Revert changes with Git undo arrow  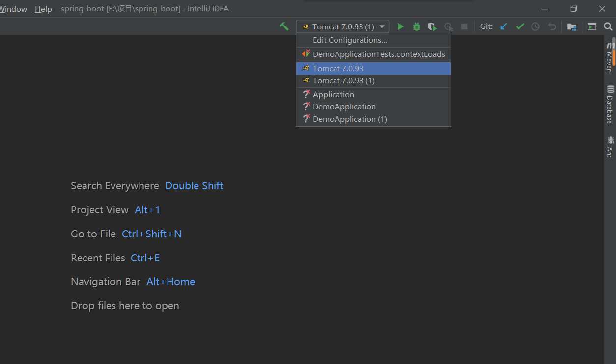pos(552,26)
